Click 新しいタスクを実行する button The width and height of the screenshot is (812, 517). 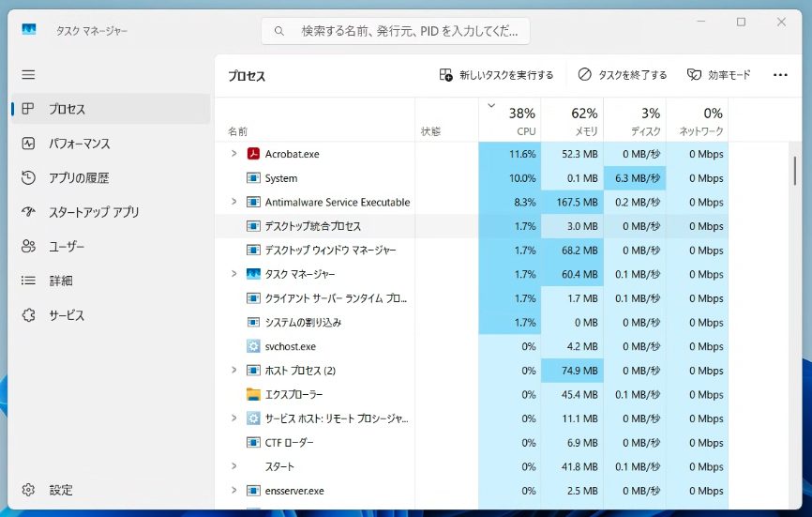tap(496, 75)
